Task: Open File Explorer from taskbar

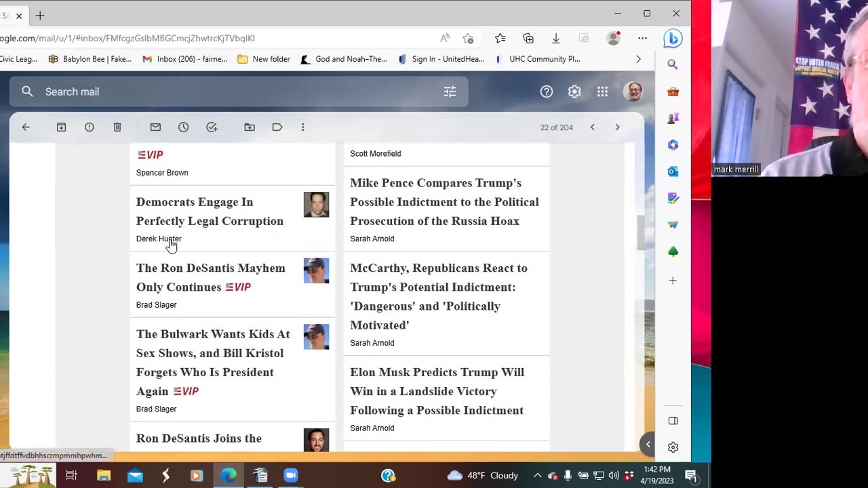Action: pos(103,475)
